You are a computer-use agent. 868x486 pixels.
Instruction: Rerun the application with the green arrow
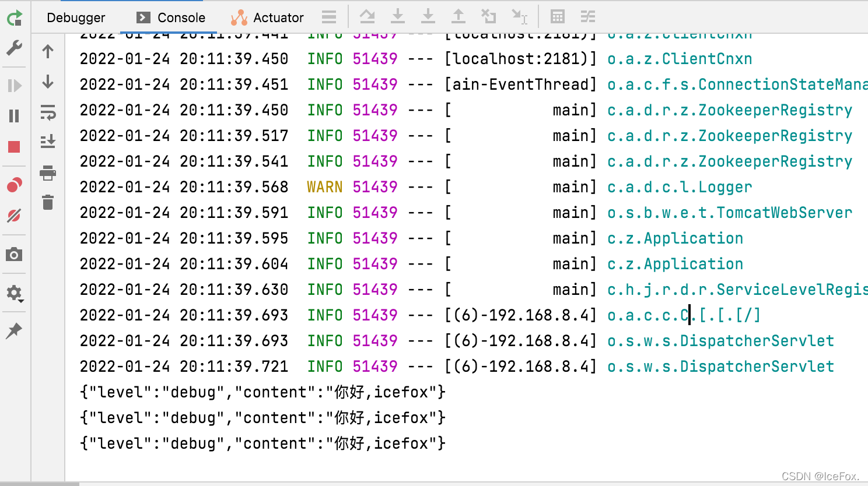coord(14,18)
